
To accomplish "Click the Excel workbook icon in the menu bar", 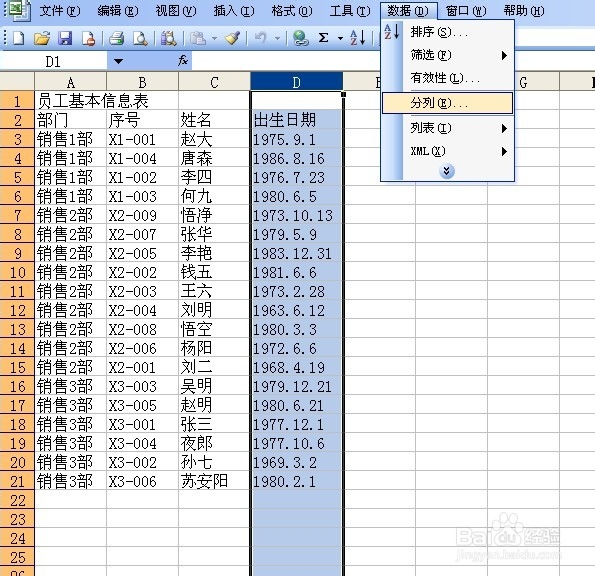I will tap(19, 10).
